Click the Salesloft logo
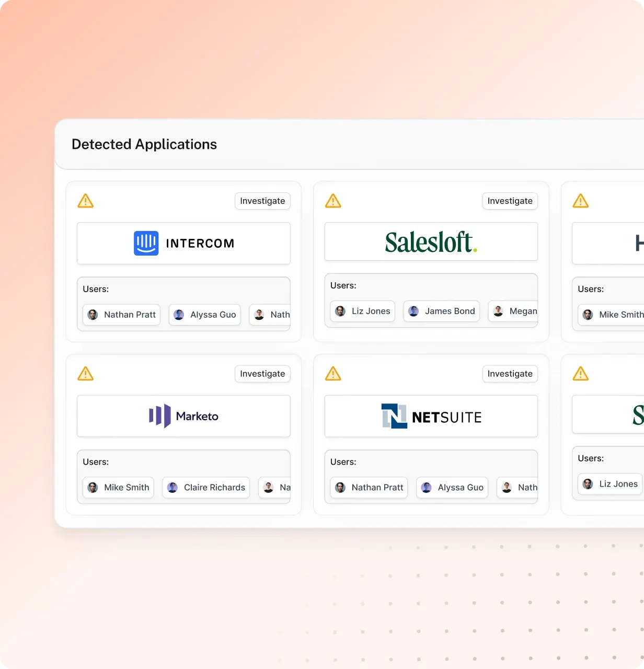 [x=431, y=241]
